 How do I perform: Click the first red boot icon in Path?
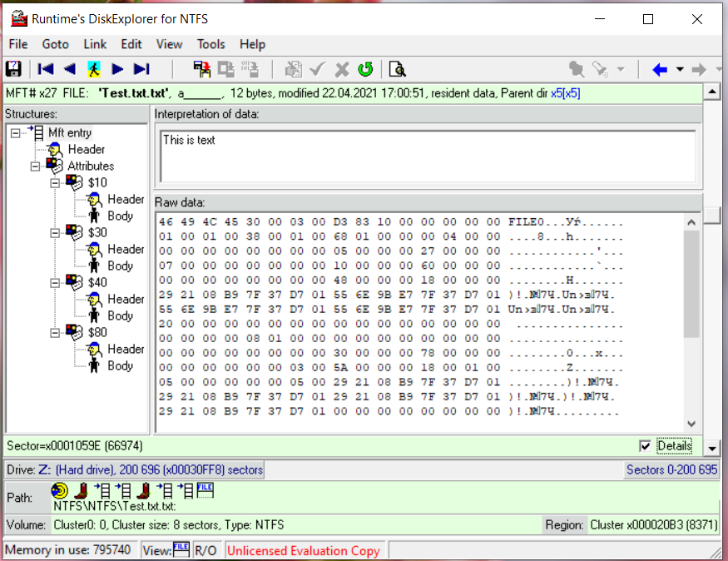click(82, 490)
